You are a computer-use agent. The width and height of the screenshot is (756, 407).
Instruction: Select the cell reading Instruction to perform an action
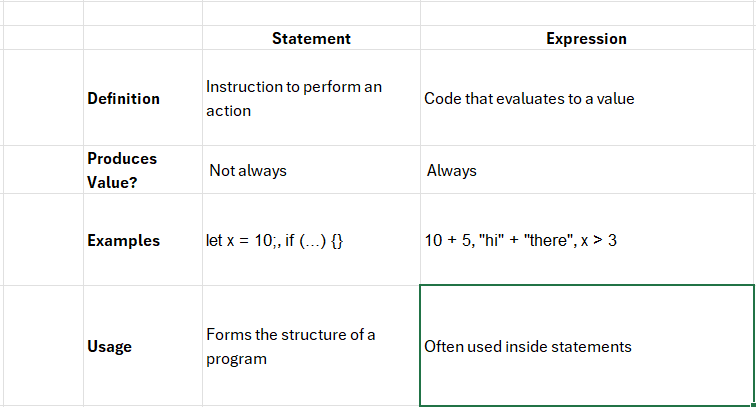[311, 97]
